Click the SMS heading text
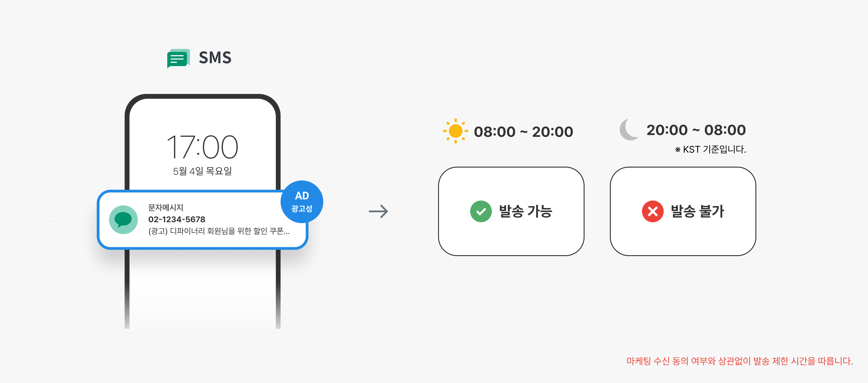868x383 pixels. (x=215, y=58)
